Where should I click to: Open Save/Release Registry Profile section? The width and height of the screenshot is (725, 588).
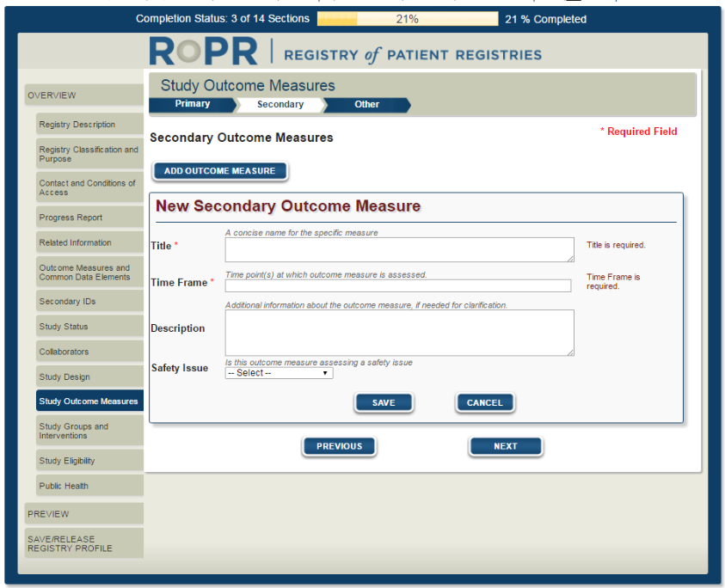[83, 544]
